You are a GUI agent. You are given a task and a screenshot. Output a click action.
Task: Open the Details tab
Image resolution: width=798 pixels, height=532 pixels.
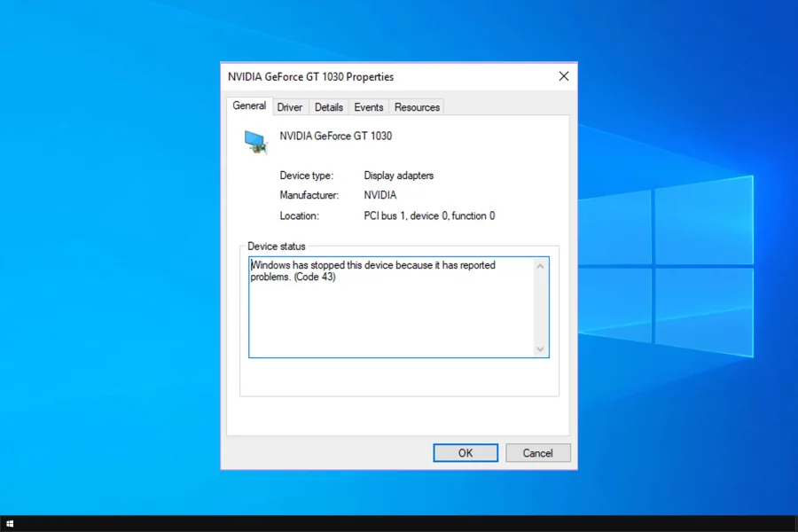[x=328, y=107]
